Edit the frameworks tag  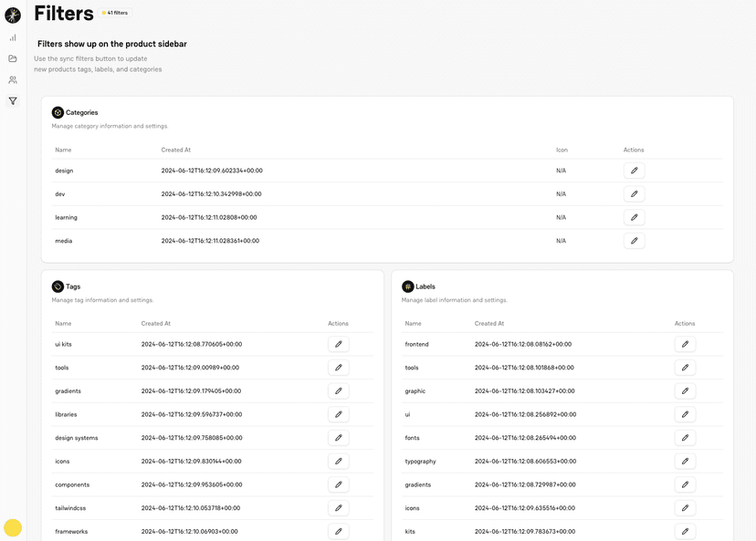(339, 531)
